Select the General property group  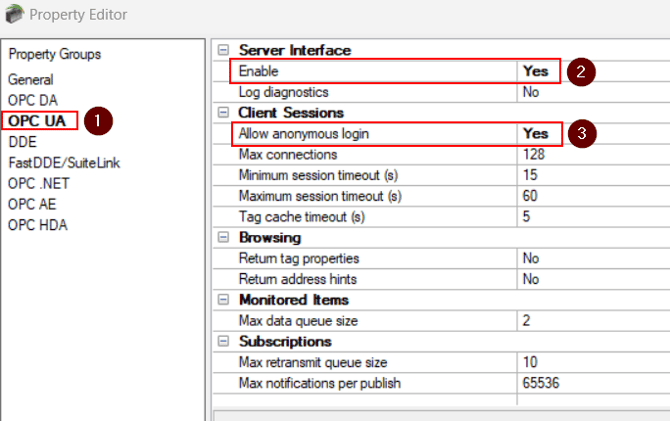31,79
